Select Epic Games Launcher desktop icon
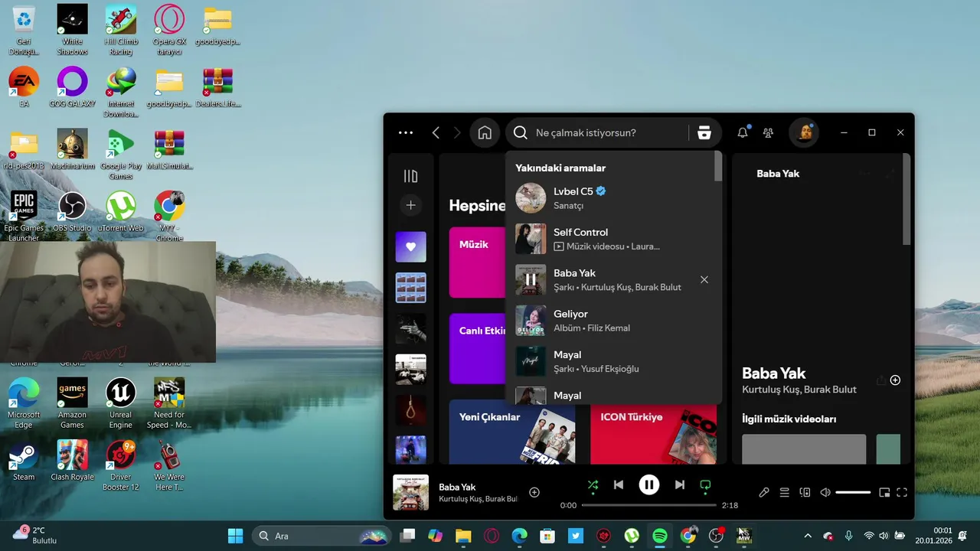The height and width of the screenshot is (551, 980). [x=24, y=217]
